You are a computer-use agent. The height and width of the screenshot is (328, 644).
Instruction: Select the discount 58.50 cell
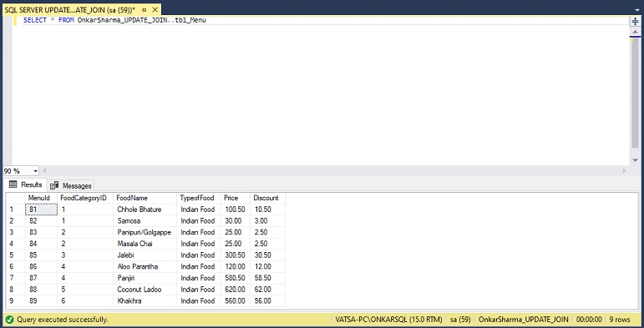(268, 278)
